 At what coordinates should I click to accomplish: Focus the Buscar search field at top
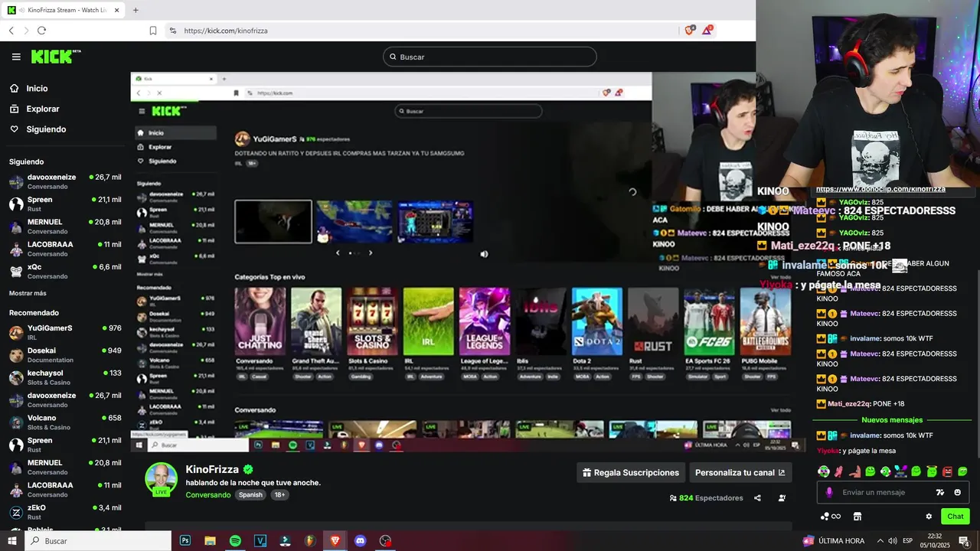pos(490,57)
